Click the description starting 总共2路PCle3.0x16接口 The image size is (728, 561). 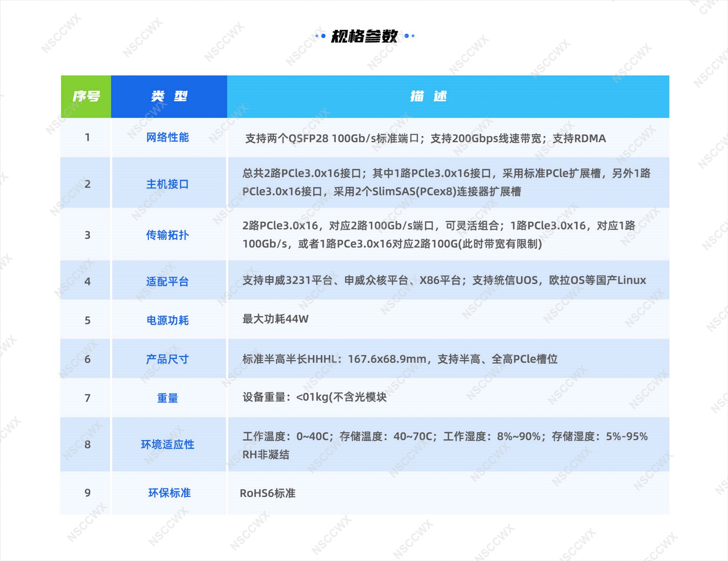pyautogui.click(x=446, y=182)
